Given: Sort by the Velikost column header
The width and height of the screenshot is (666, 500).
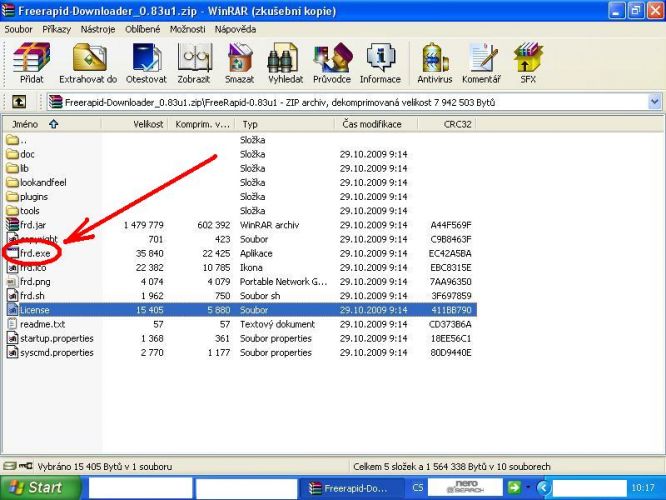Looking at the screenshot, I should (134, 124).
